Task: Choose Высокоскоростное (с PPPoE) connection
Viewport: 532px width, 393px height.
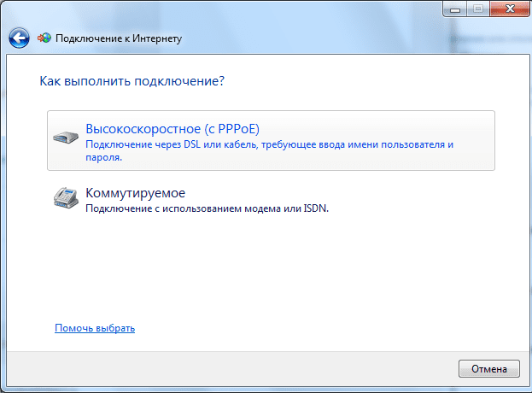Action: [271, 140]
